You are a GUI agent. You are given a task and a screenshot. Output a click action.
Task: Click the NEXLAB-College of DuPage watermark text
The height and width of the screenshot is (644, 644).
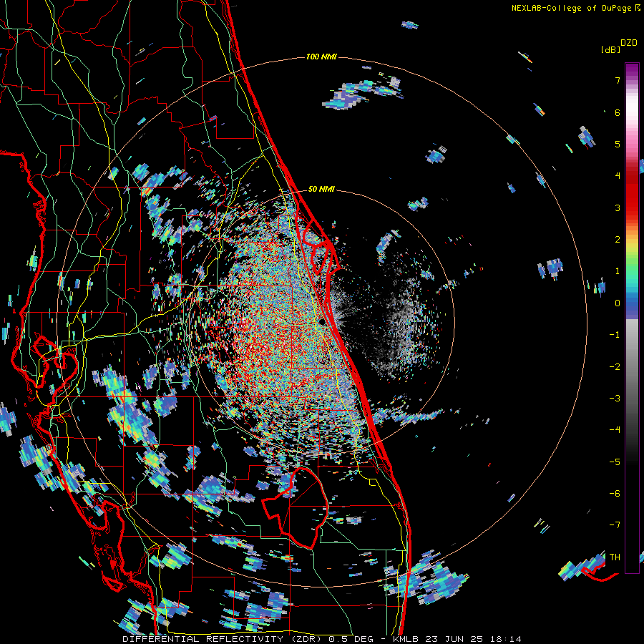pos(576,8)
